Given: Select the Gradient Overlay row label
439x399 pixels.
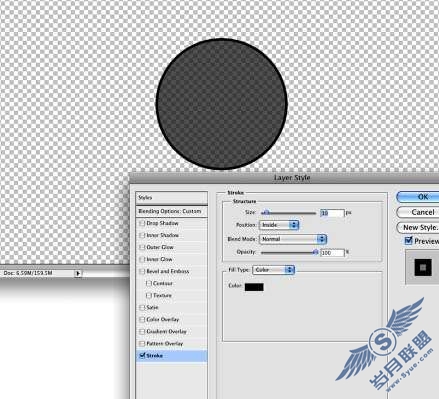Looking at the screenshot, I should (166, 331).
